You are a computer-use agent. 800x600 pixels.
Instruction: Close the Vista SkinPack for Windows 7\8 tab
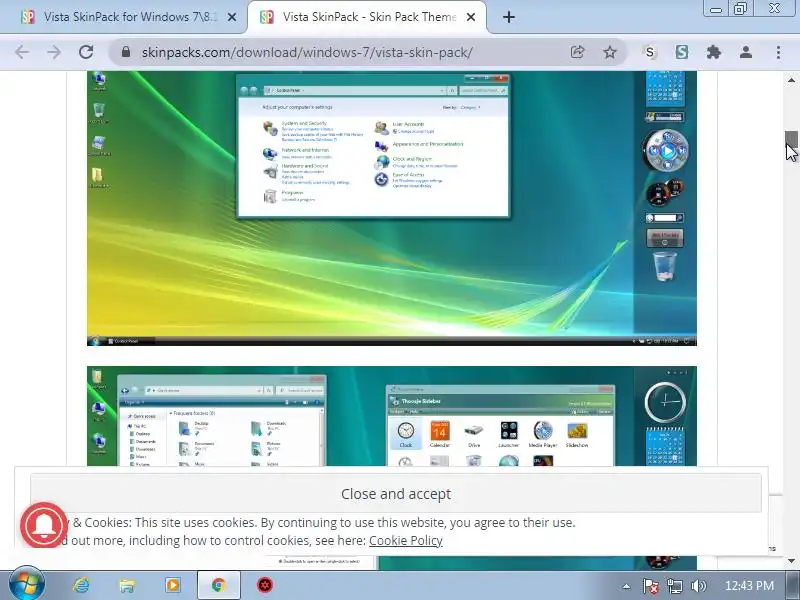click(x=231, y=17)
